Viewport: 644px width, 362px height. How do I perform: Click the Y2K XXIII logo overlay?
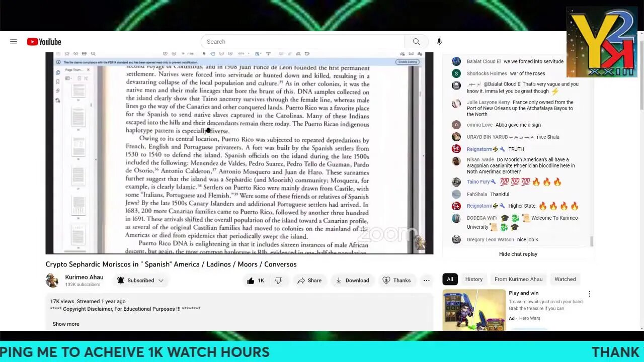pos(602,42)
